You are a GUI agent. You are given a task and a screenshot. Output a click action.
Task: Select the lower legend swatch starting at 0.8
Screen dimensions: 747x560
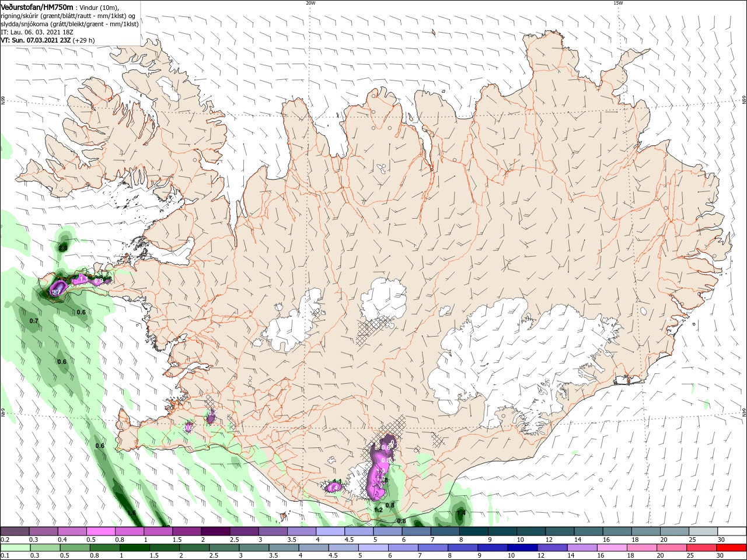[104, 548]
